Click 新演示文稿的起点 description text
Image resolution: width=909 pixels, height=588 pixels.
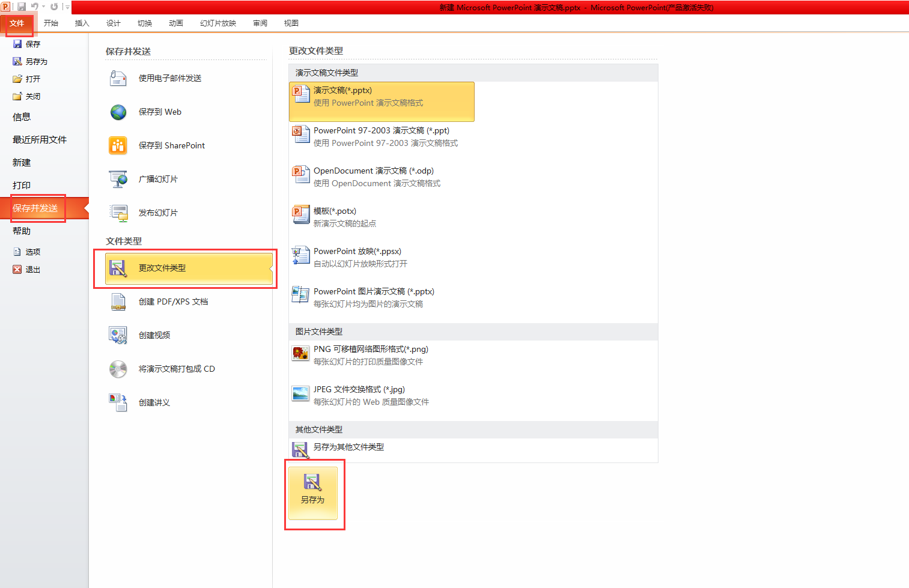point(345,223)
